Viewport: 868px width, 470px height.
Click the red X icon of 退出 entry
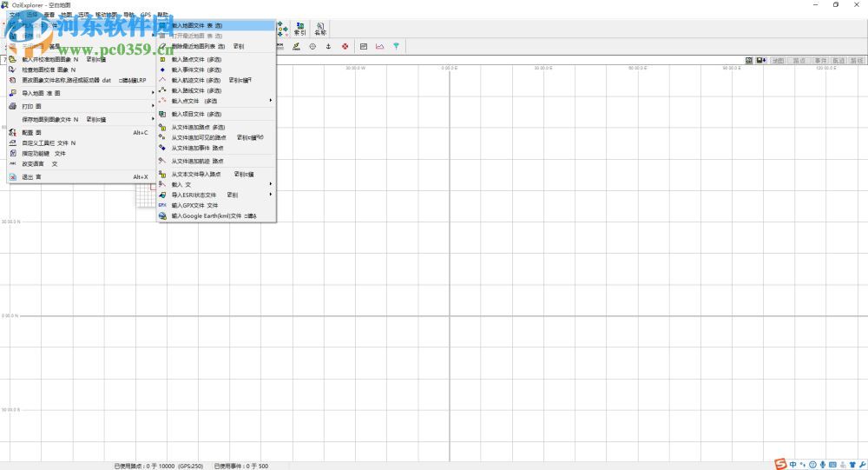click(x=13, y=177)
